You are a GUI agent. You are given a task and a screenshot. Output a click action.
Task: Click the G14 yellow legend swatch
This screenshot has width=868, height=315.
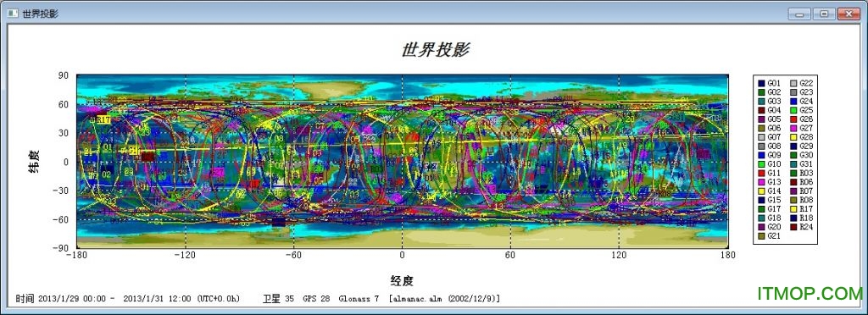(x=761, y=191)
